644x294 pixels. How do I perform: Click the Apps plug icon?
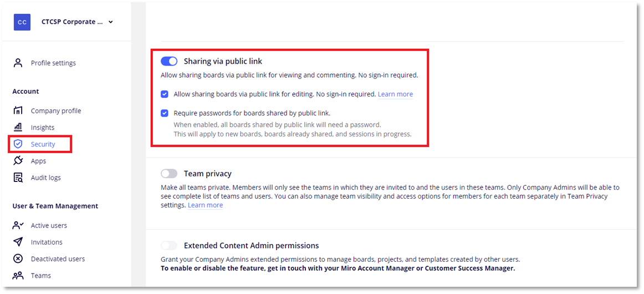18,161
